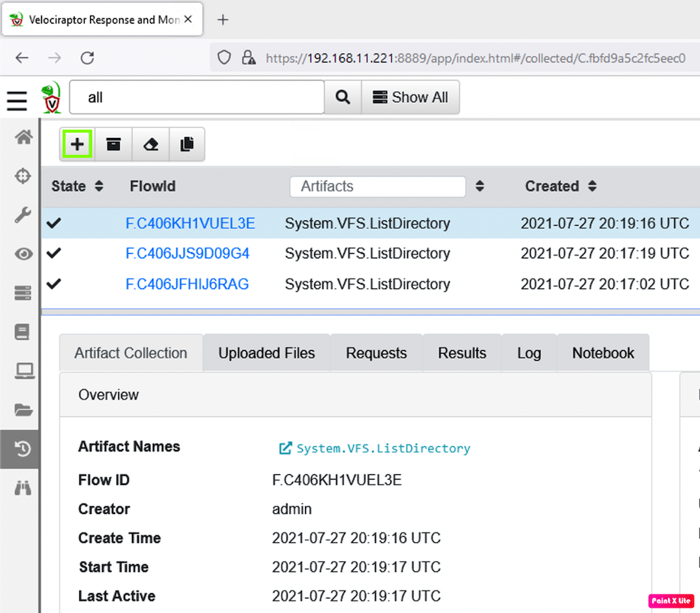Open flow F.C406KH1VUEL3E link
The height and width of the screenshot is (613, 700).
tap(190, 223)
